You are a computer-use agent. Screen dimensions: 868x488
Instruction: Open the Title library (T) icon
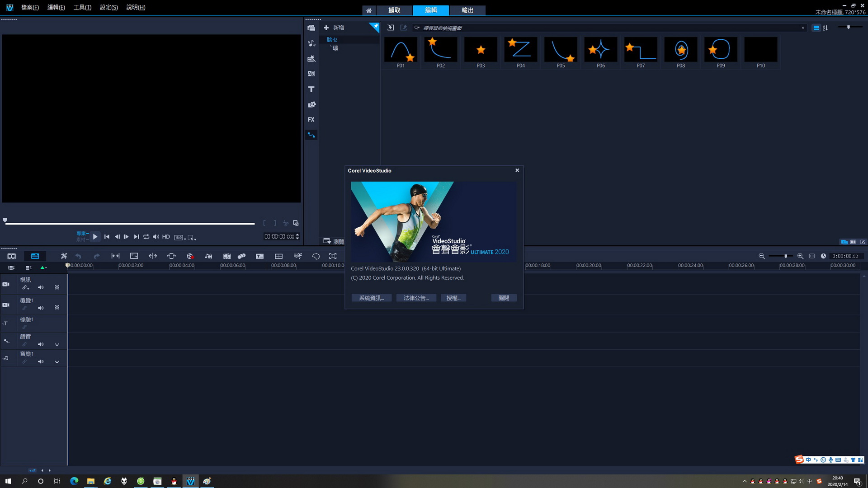tap(311, 89)
